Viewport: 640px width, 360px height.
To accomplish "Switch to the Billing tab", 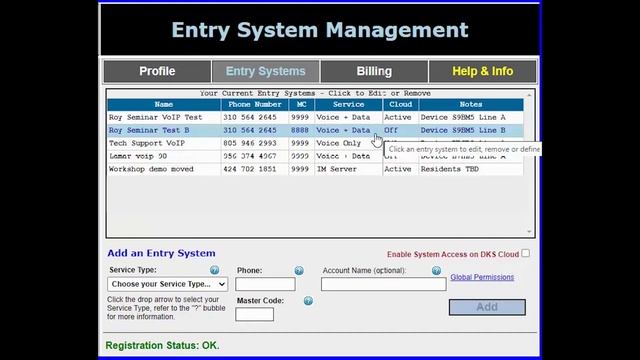I will (374, 71).
